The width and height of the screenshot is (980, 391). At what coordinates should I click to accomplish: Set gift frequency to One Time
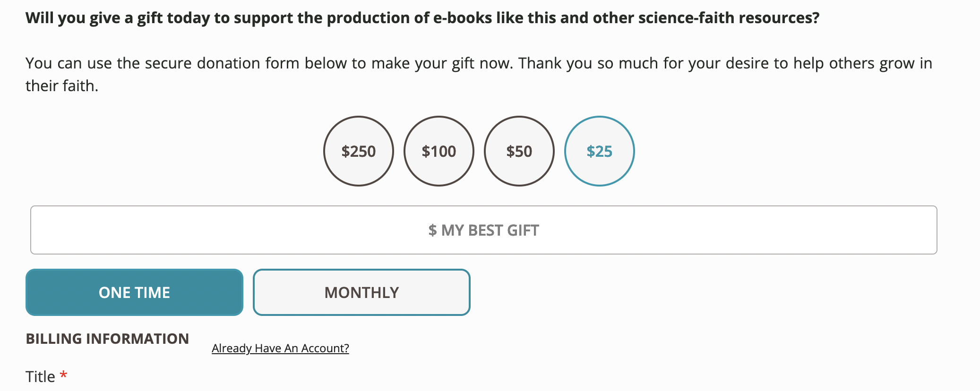(134, 292)
